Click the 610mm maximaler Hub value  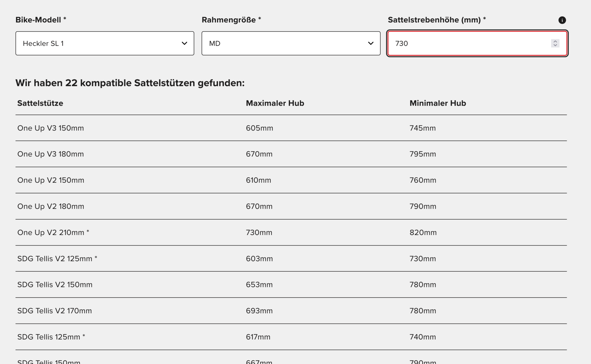259,180
